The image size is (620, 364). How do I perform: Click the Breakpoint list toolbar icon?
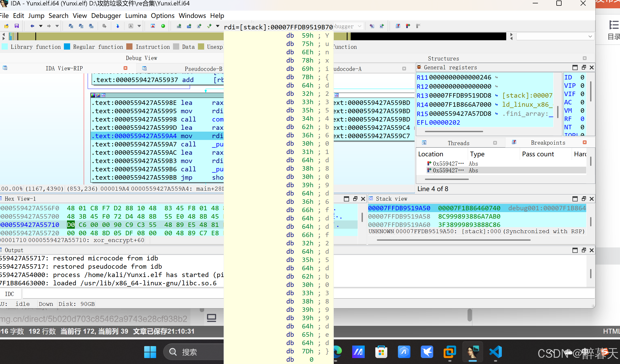pyautogui.click(x=398, y=26)
